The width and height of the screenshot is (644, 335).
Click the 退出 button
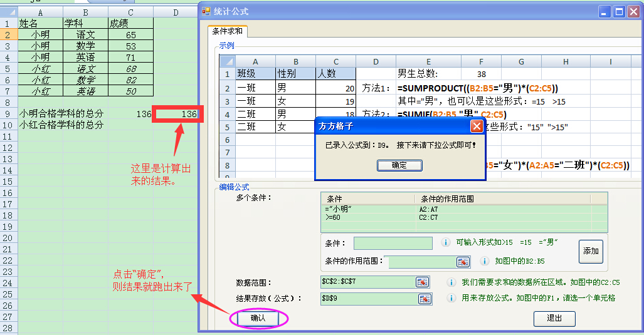[554, 318]
